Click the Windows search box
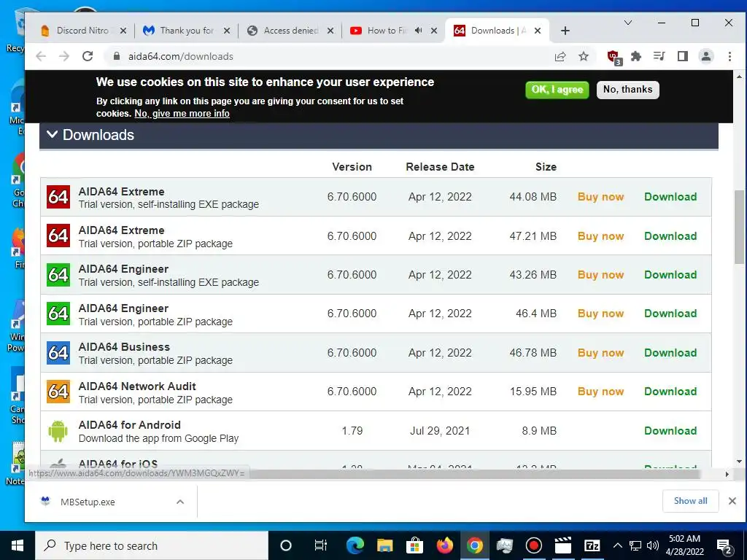747x560 pixels. tap(152, 545)
